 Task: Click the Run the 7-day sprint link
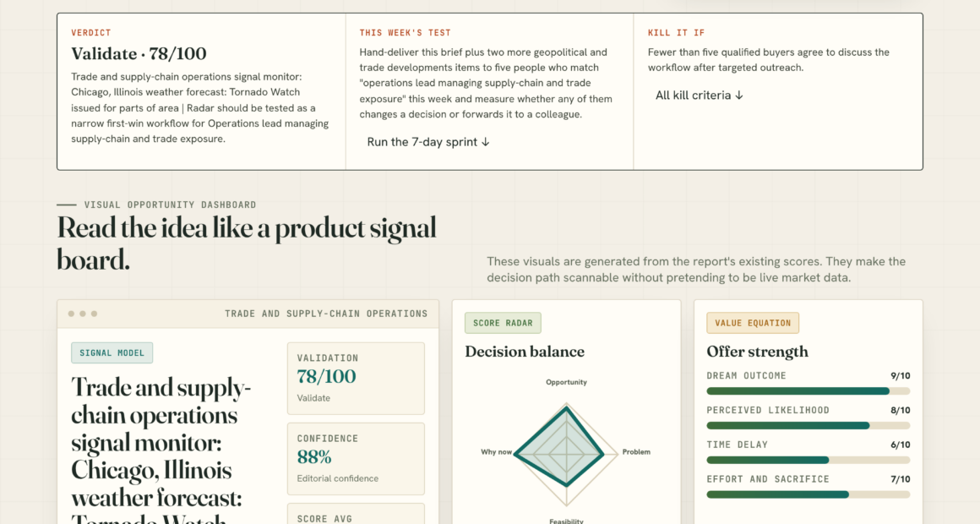(x=428, y=142)
